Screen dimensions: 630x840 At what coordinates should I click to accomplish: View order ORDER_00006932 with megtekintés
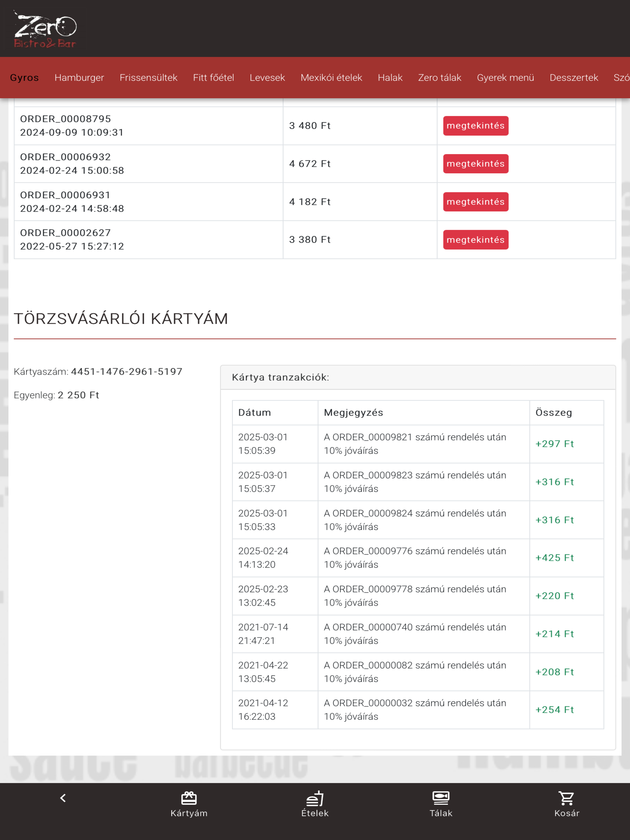(475, 164)
